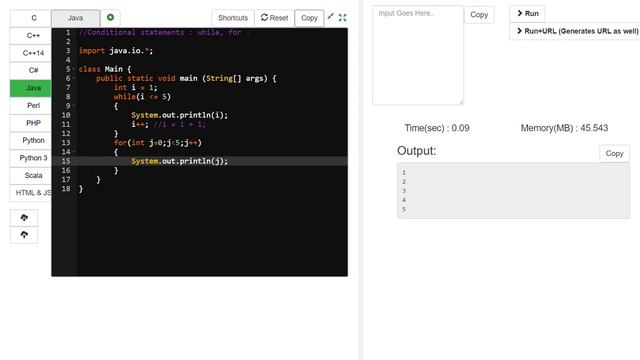
Task: Click inside the output result area
Action: click(513, 191)
